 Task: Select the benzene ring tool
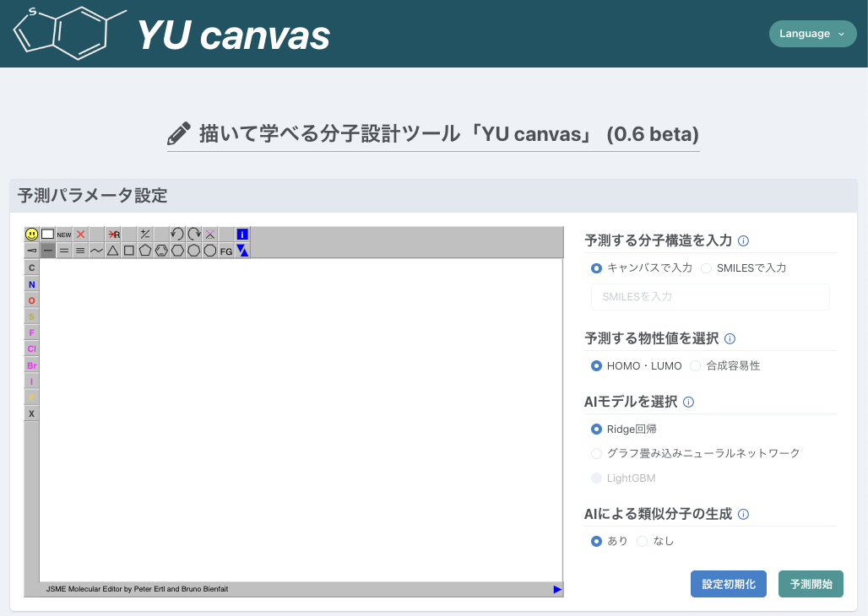[161, 251]
